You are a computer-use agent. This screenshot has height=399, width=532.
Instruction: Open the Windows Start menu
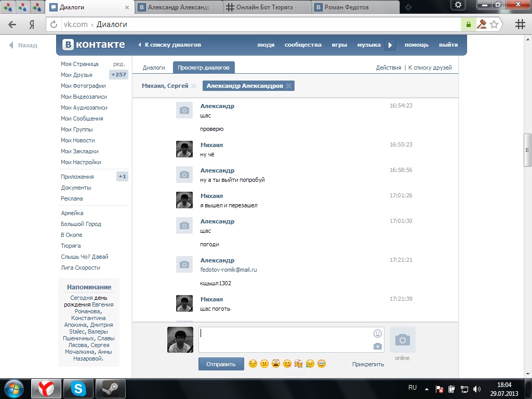click(x=14, y=389)
